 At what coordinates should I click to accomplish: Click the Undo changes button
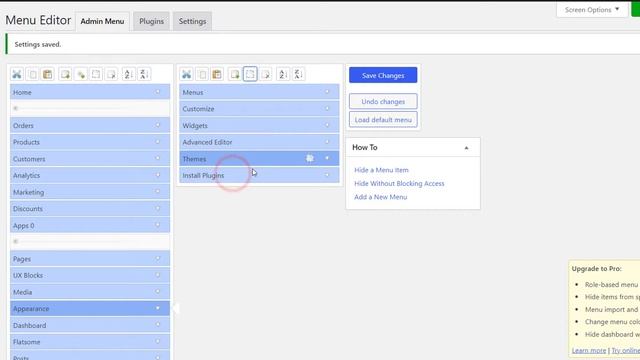pyautogui.click(x=383, y=101)
